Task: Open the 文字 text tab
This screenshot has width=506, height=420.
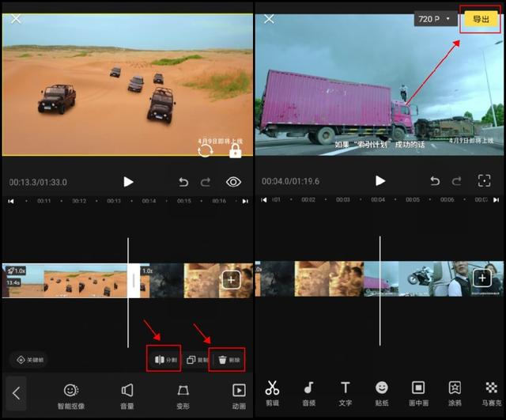Action: (345, 393)
